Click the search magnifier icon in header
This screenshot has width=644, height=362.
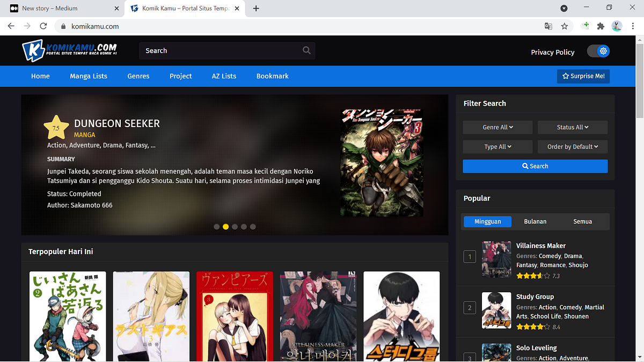tap(306, 50)
